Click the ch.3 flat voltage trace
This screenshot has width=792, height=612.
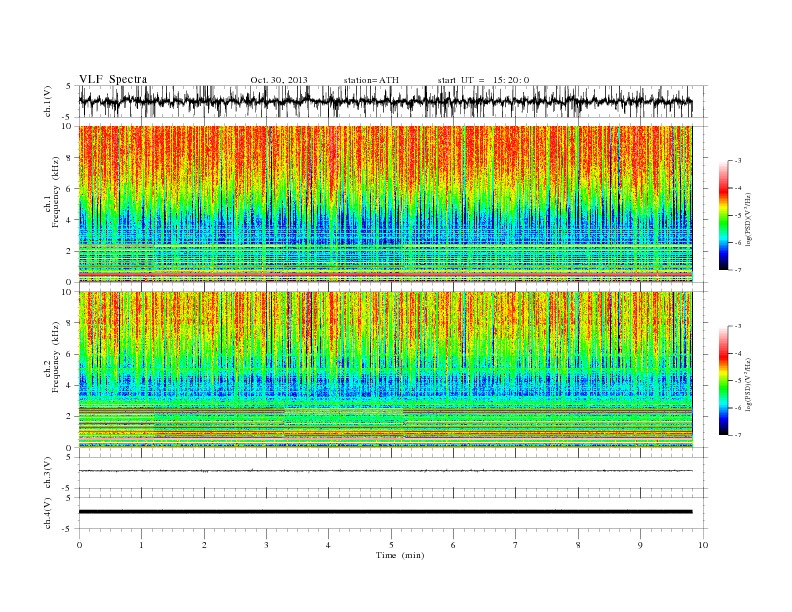(385, 471)
